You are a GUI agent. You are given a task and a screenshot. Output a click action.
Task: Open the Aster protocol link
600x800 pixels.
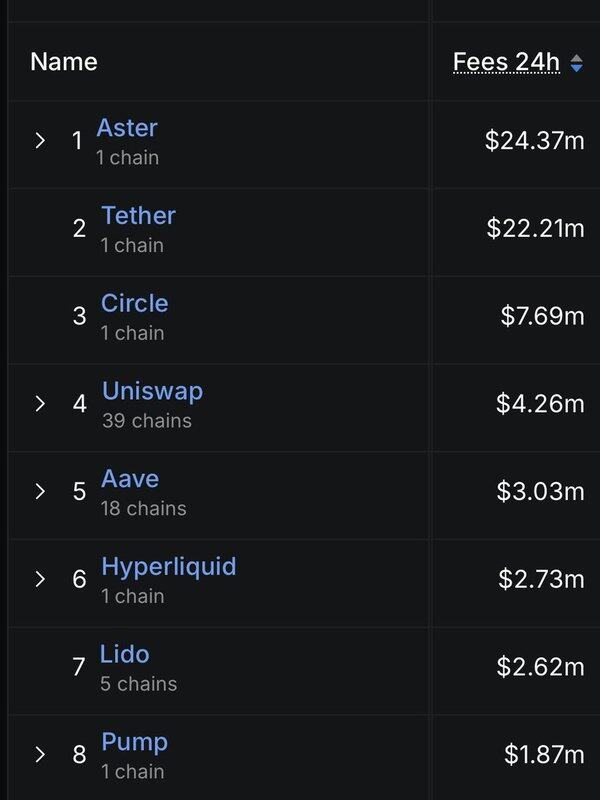pos(127,128)
